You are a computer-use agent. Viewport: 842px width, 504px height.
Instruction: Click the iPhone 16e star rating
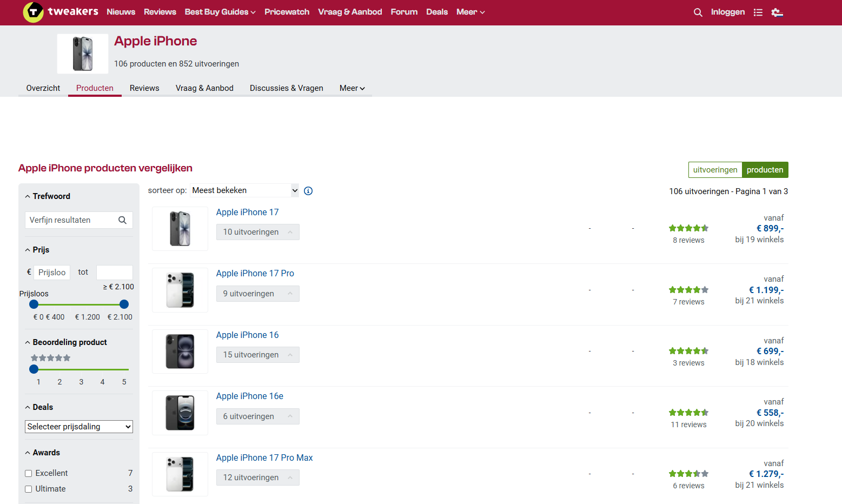click(688, 413)
